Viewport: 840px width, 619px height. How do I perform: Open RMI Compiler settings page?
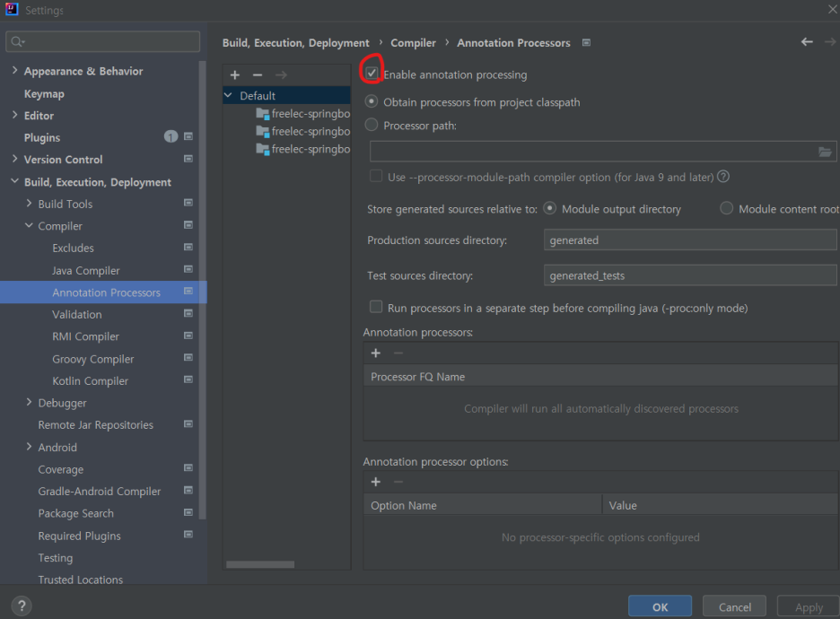coord(86,336)
